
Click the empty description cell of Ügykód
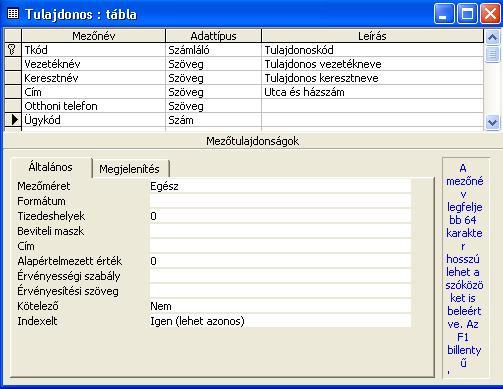(372, 120)
